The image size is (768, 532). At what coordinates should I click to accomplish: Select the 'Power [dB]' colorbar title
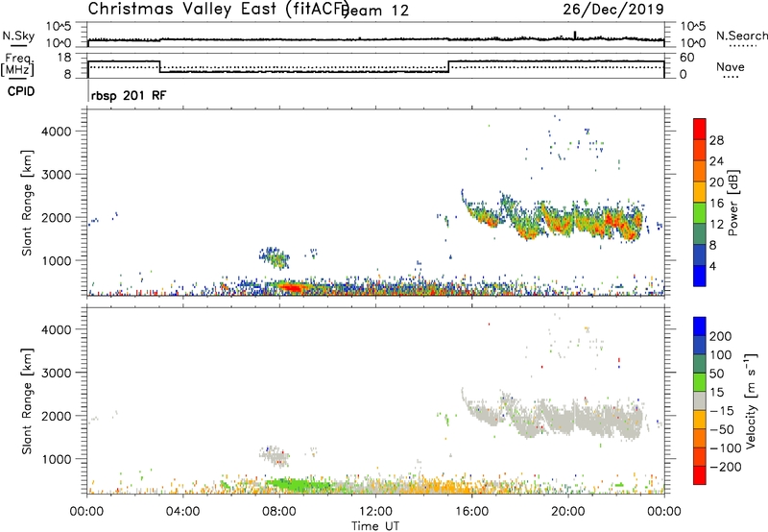click(x=733, y=203)
